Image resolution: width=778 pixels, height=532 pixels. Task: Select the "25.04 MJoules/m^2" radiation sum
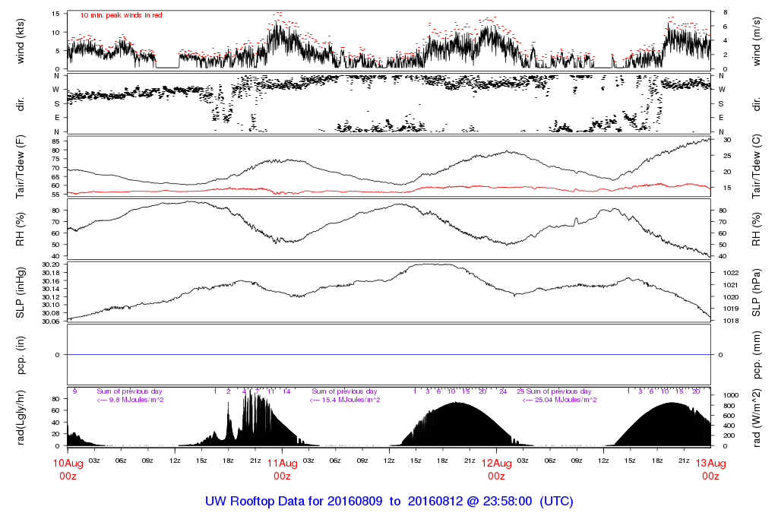tap(565, 400)
